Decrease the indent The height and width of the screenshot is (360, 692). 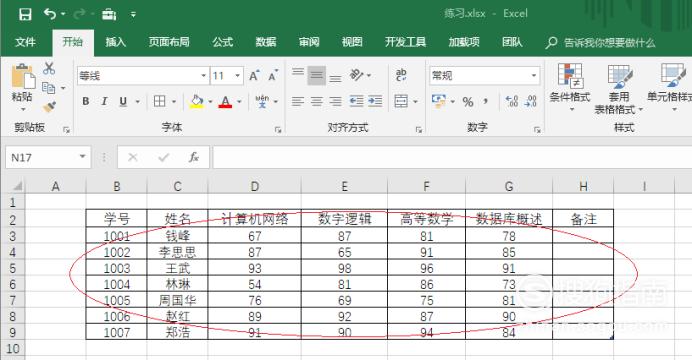pyautogui.click(x=357, y=101)
